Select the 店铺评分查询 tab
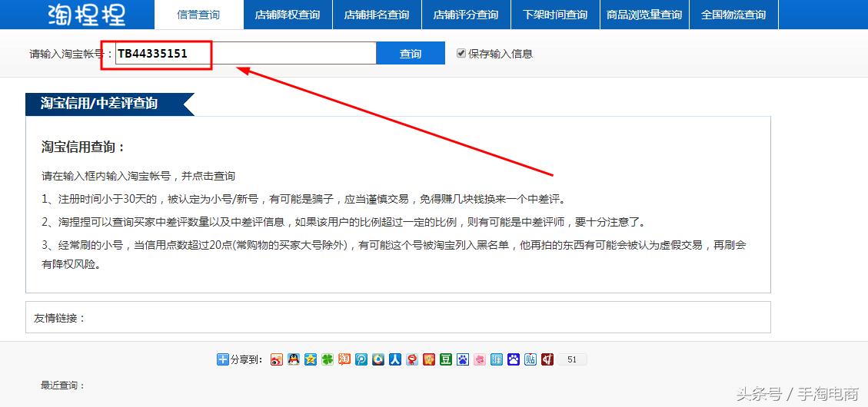Image resolution: width=868 pixels, height=407 pixels. [x=466, y=15]
